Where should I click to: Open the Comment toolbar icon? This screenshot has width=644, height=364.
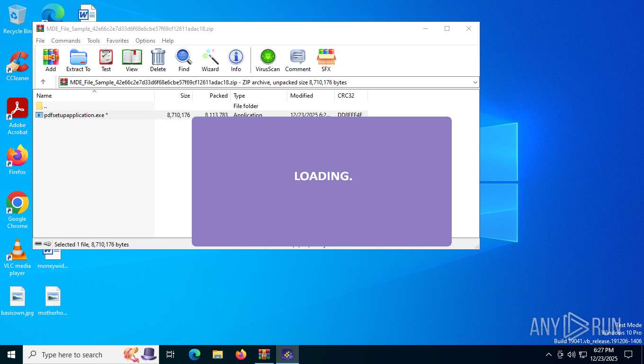(298, 60)
